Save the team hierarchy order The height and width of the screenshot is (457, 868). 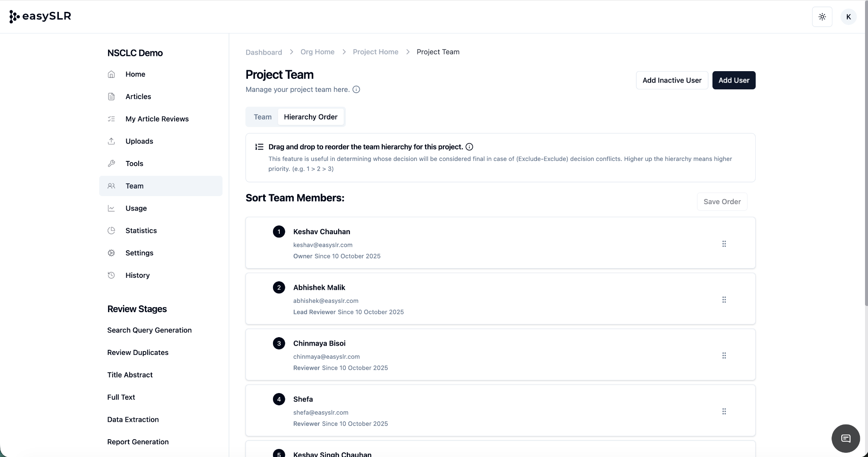[722, 202]
